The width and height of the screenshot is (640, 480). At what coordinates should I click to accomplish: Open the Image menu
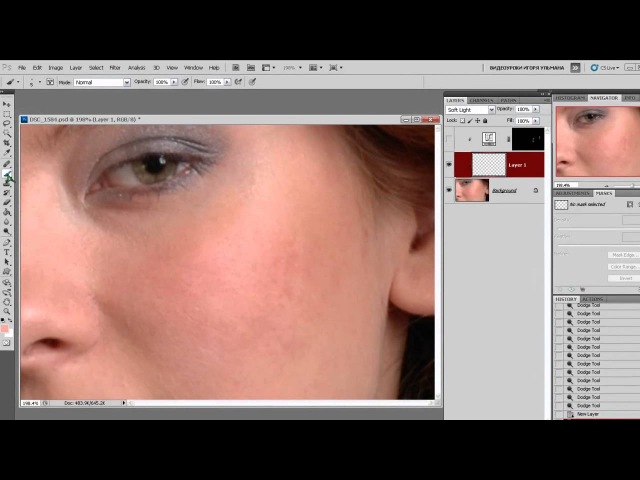[x=56, y=68]
